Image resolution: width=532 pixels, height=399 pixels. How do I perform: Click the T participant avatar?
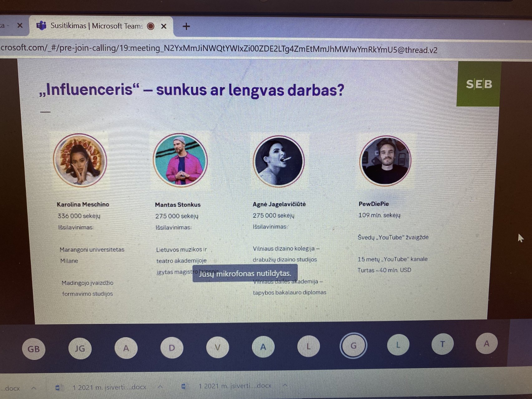click(x=442, y=344)
